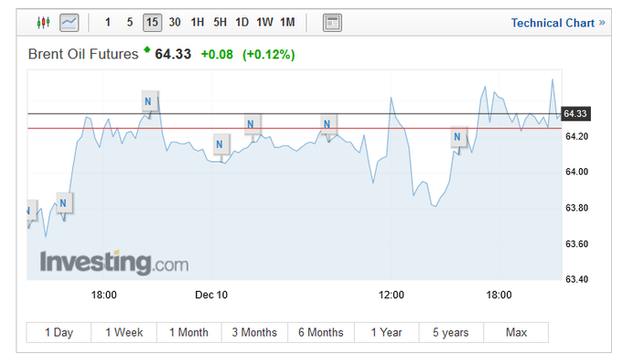Select the 5 minute interval
The image size is (622, 364).
[x=130, y=22]
